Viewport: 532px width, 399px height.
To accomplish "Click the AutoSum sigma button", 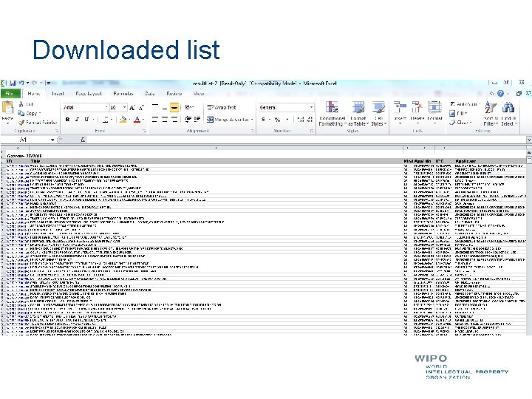I will pyautogui.click(x=463, y=104).
